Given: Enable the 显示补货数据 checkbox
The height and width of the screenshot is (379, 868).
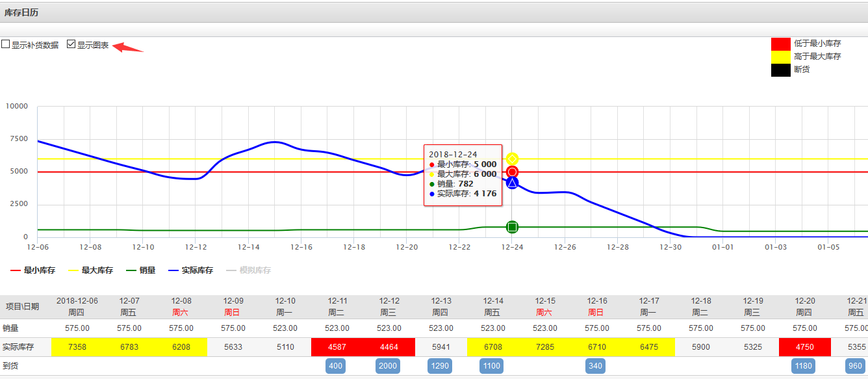Looking at the screenshot, I should click(x=6, y=45).
